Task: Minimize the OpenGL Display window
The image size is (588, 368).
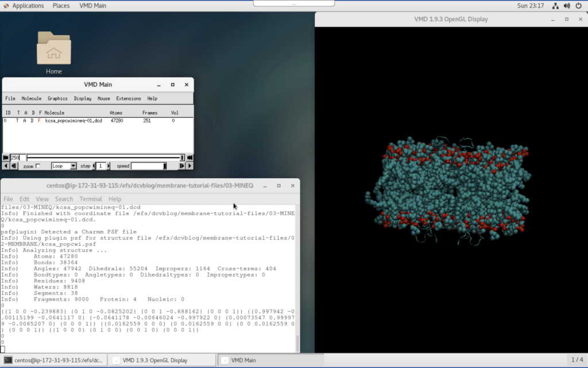Action: pos(553,20)
